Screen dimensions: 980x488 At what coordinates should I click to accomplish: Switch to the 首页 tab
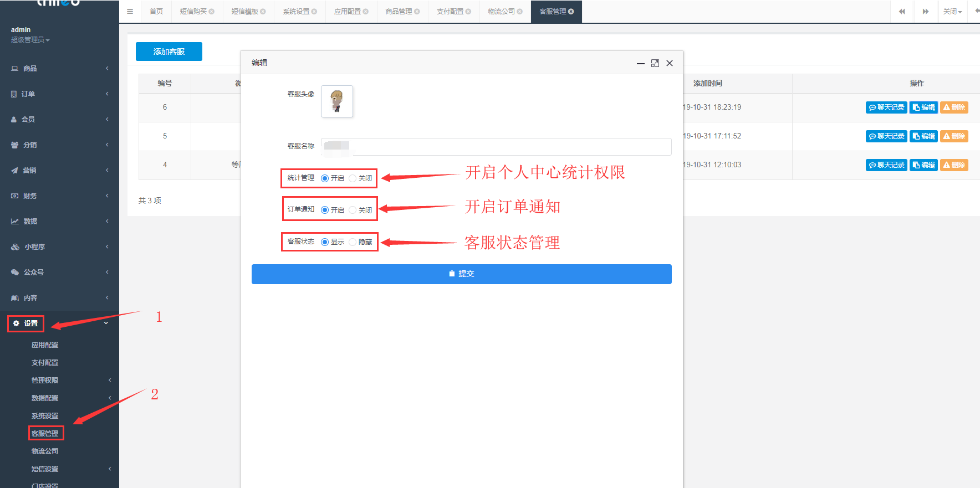156,11
